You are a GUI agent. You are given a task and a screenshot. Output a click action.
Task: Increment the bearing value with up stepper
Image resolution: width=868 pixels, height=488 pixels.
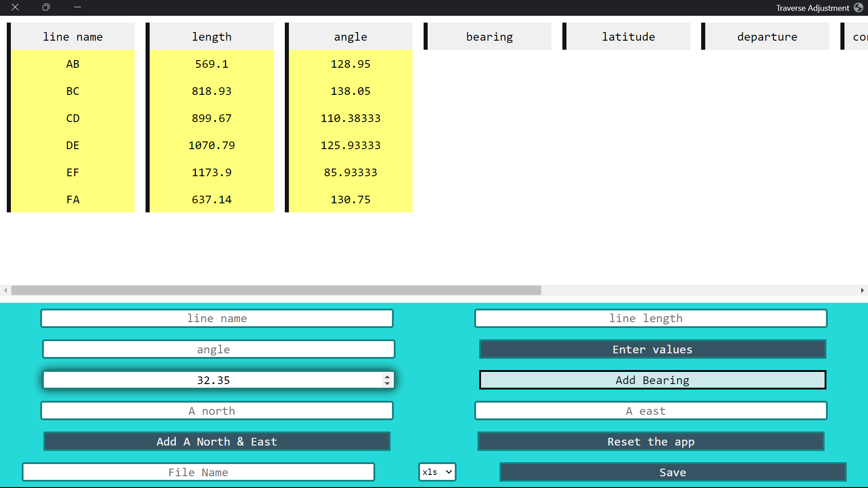click(387, 376)
